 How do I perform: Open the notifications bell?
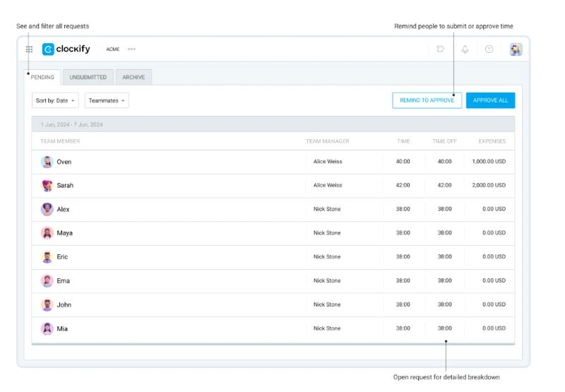[x=465, y=49]
